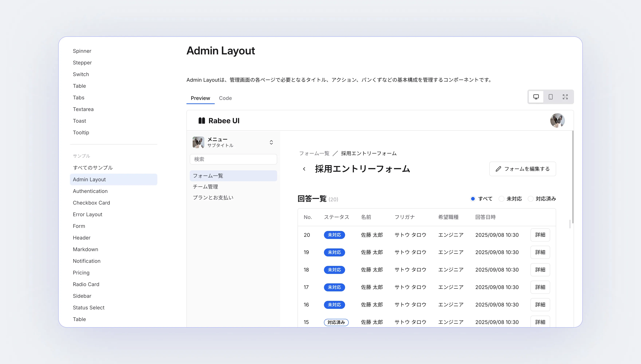This screenshot has width=641, height=364.
Task: Select Admin Layout in docs sidebar
Action: coord(114,179)
